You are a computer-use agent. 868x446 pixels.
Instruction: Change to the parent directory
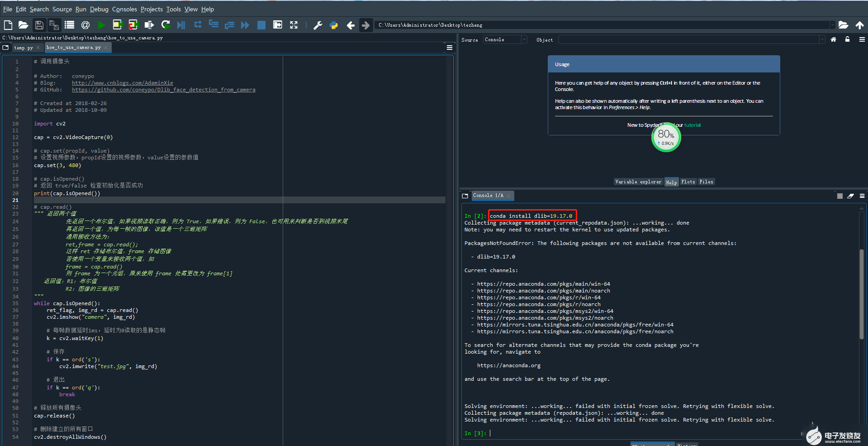click(859, 25)
